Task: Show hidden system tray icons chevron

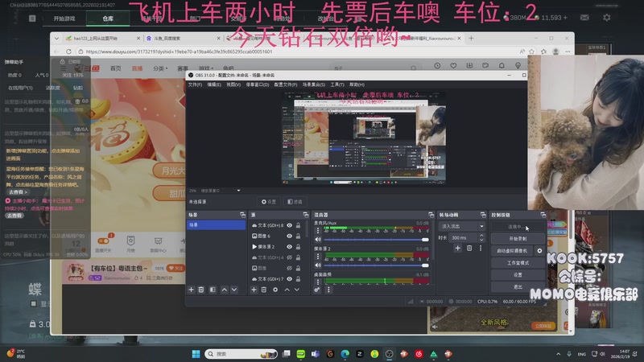Action: [558, 354]
